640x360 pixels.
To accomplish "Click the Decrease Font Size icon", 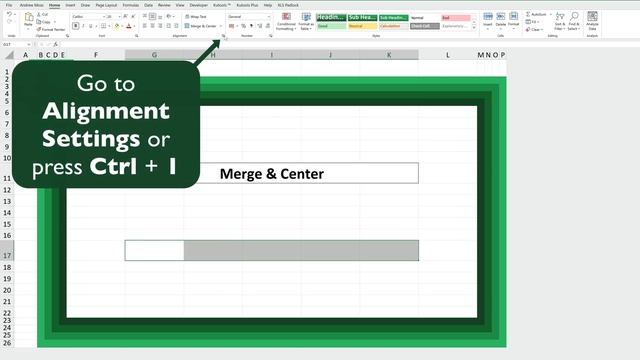I will [133, 16].
